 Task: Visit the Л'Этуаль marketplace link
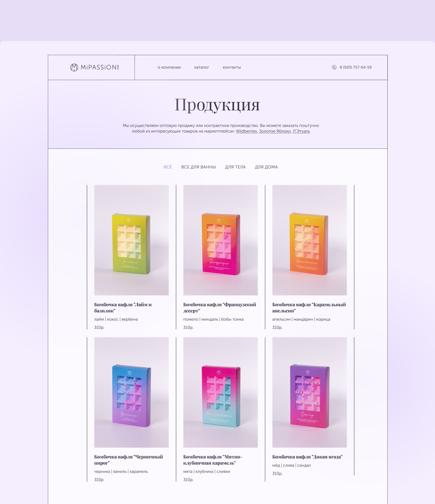pos(301,131)
